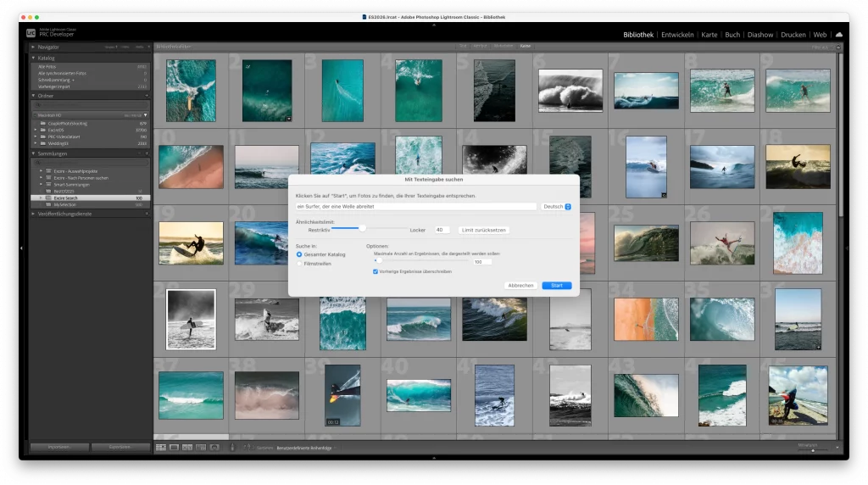Open people view icon in toolbar

214,447
